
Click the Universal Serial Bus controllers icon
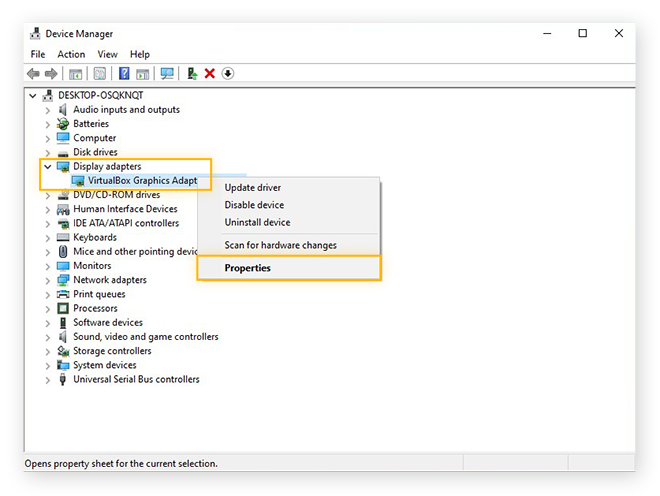[x=63, y=379]
